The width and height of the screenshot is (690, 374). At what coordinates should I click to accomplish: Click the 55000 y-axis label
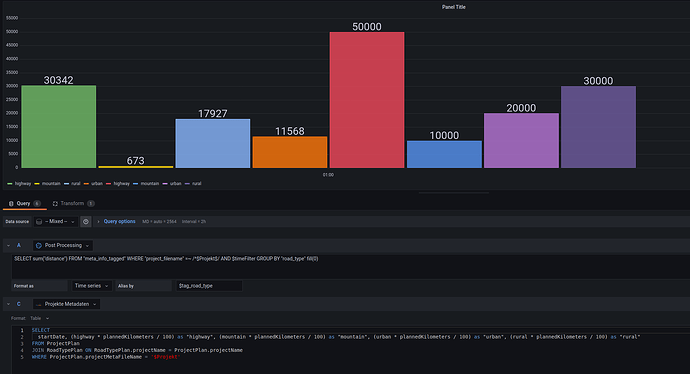(x=12, y=18)
